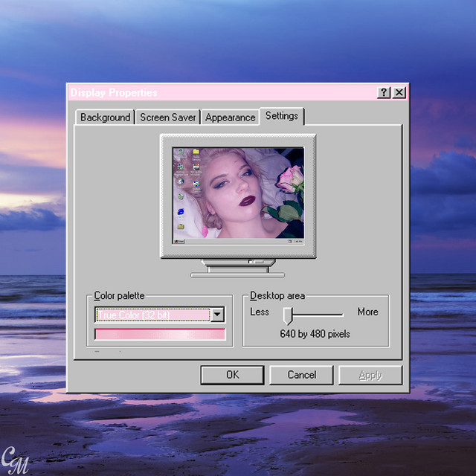Click the yellow folder icon in preview

tap(196, 152)
